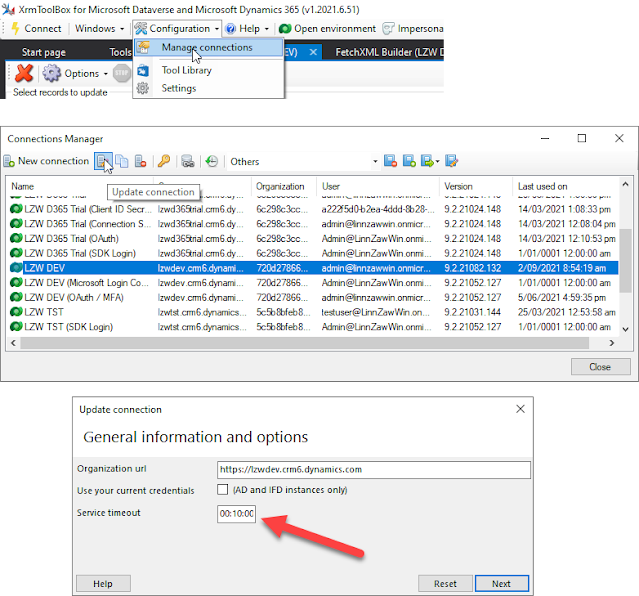Click the Connect lightning button
The image size is (639, 596).
click(x=36, y=29)
